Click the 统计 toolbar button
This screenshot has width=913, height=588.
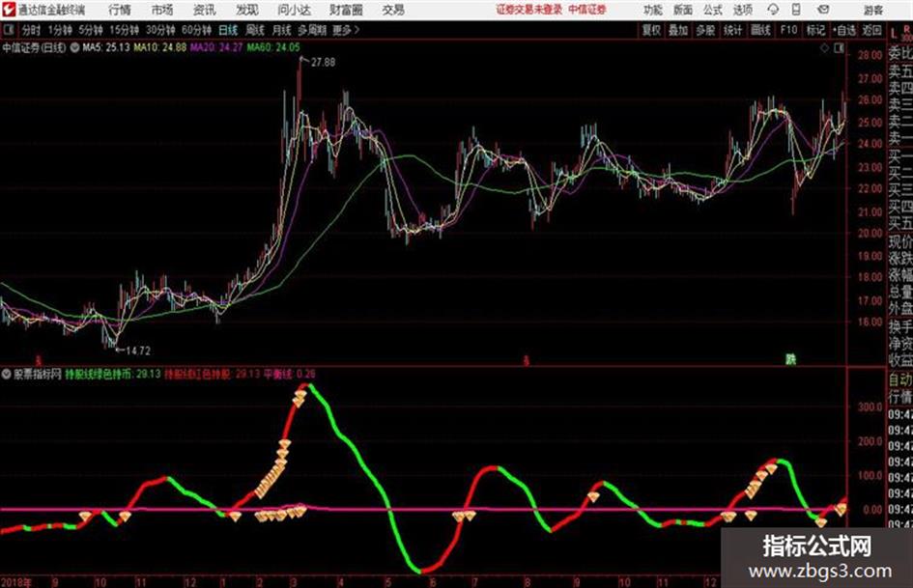732,30
